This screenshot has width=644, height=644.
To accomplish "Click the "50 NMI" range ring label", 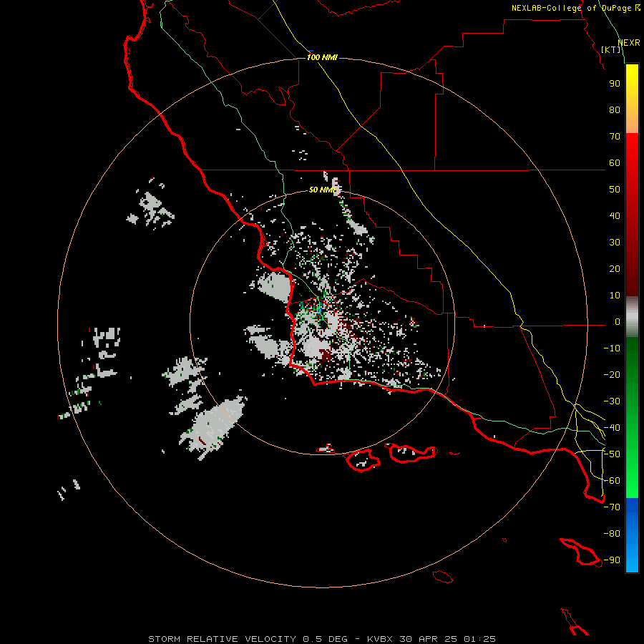I will click(323, 190).
